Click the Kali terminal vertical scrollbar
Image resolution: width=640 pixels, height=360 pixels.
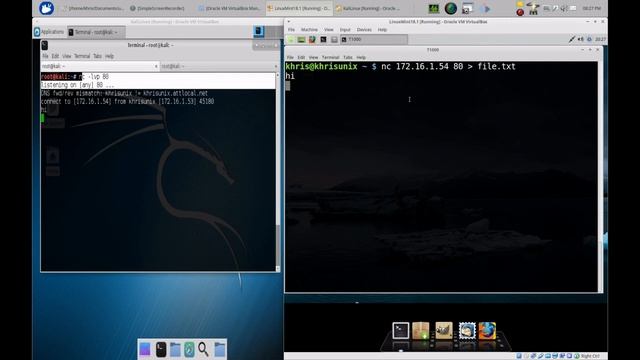[x=278, y=171]
